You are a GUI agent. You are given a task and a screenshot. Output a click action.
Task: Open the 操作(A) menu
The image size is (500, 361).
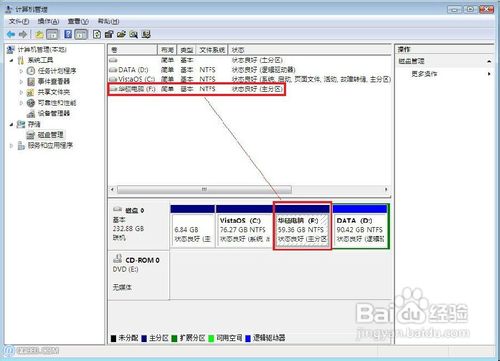click(x=48, y=21)
